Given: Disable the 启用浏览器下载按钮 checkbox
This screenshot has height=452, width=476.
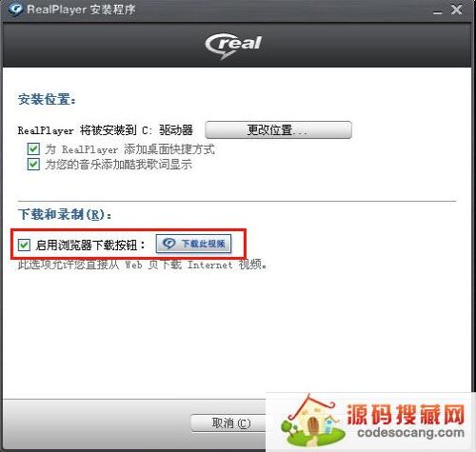Looking at the screenshot, I should pyautogui.click(x=24, y=245).
